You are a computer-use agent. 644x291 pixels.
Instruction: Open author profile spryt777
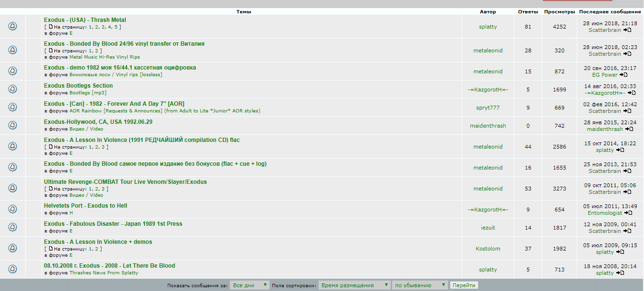coord(488,108)
